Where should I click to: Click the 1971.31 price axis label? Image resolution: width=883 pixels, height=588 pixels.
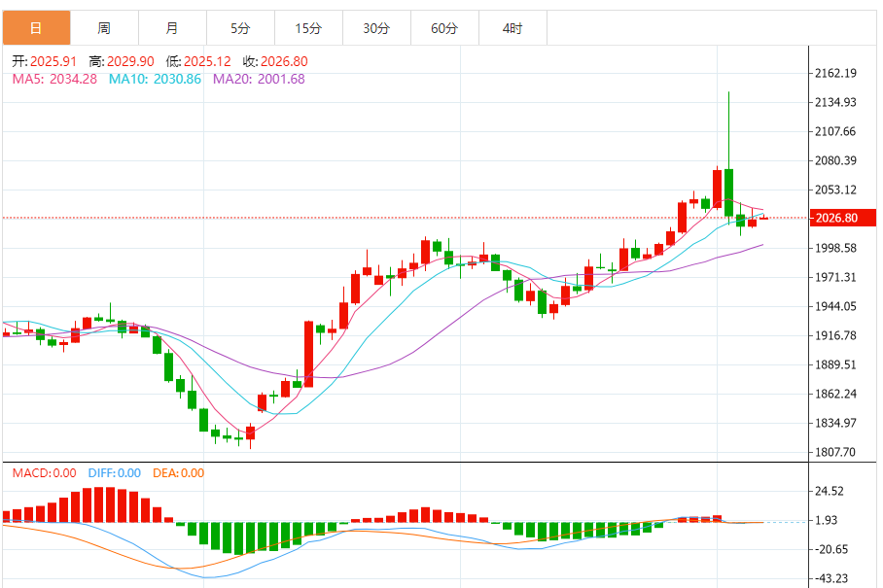(x=835, y=277)
